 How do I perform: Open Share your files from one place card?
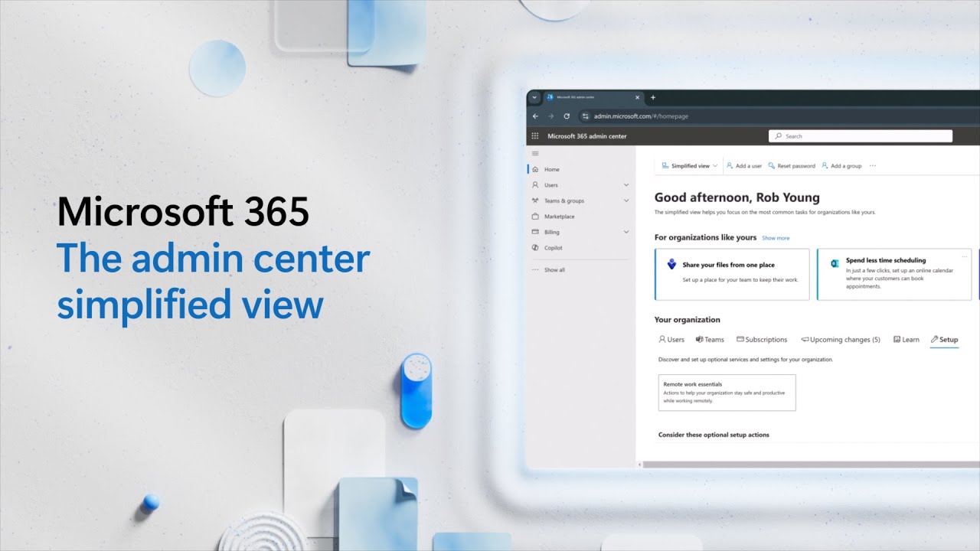(x=732, y=274)
